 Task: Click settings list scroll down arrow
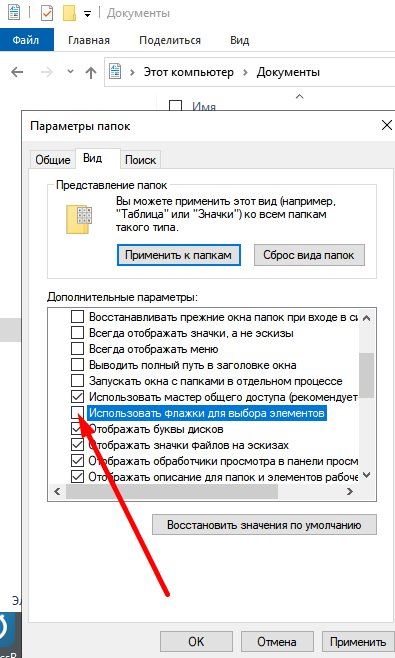click(366, 475)
